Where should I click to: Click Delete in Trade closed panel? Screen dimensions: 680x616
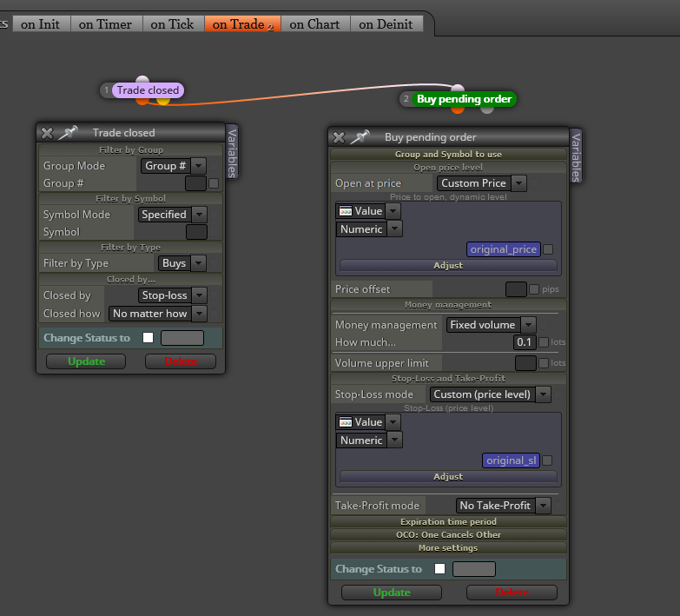tap(181, 361)
